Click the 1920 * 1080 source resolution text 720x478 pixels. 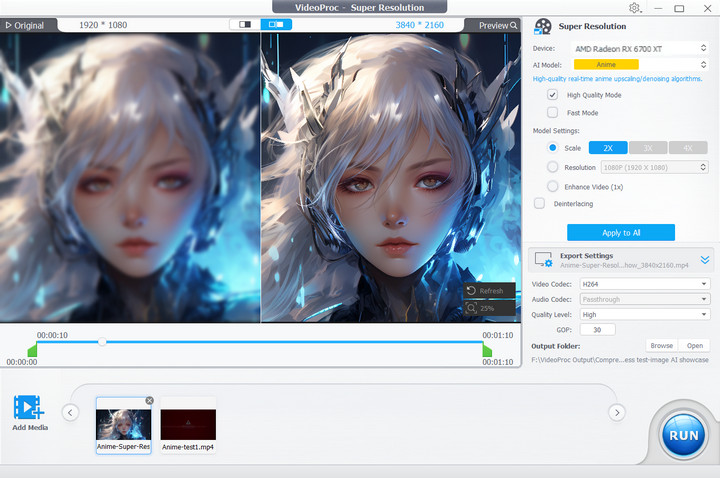(103, 25)
